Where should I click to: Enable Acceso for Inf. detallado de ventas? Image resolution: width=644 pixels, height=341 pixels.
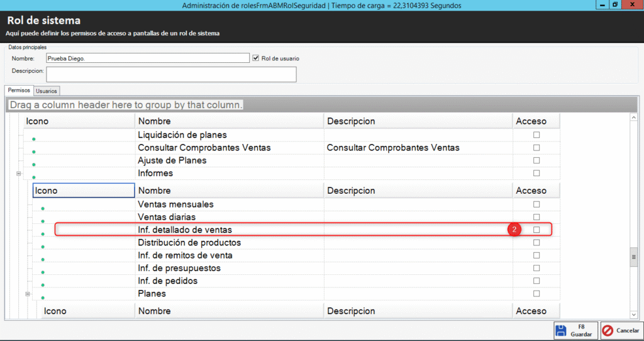click(536, 230)
